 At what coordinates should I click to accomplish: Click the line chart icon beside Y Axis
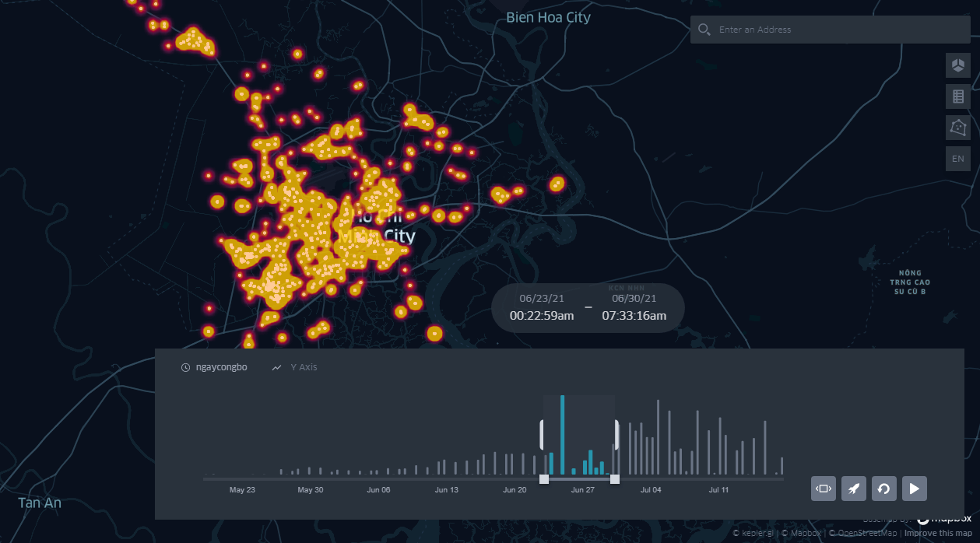(276, 367)
